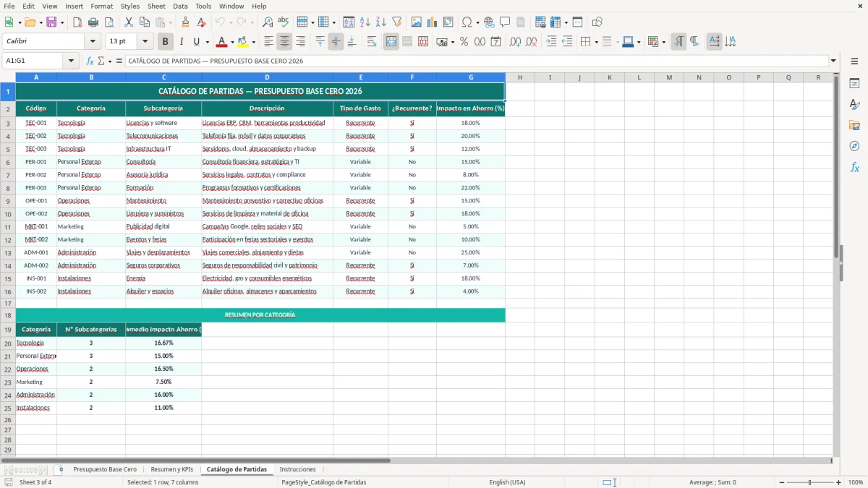The height and width of the screenshot is (488, 868).
Task: Click the formula input line
Action: (476, 61)
